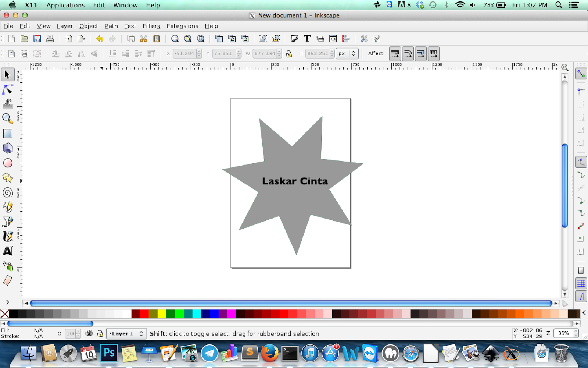The image size is (588, 368).
Task: Open Photoshop in the Dock
Action: (x=109, y=353)
